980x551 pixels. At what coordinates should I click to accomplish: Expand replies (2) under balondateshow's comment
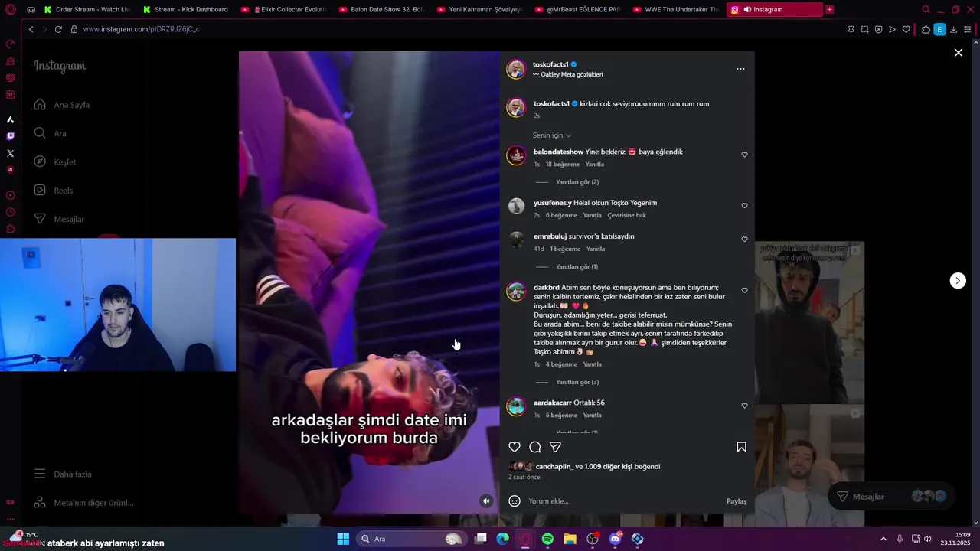tap(577, 182)
